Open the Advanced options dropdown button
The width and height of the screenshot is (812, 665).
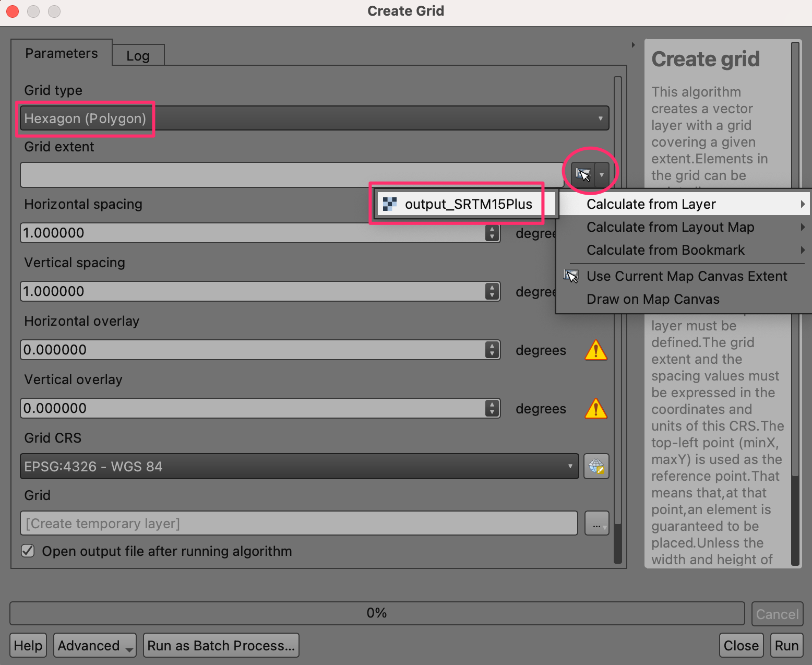(x=94, y=646)
